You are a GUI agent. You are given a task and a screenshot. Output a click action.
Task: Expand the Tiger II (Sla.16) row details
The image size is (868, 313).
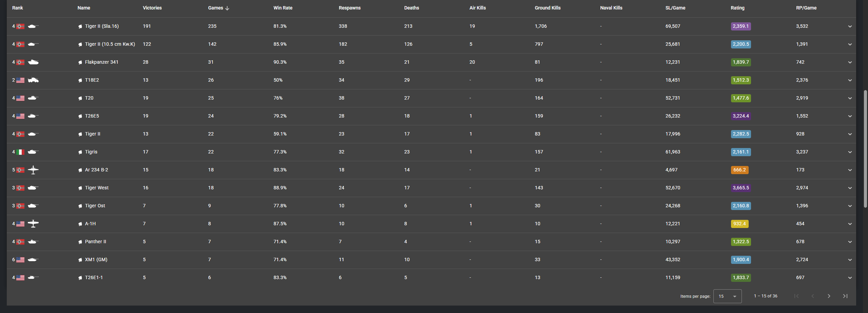(x=850, y=26)
